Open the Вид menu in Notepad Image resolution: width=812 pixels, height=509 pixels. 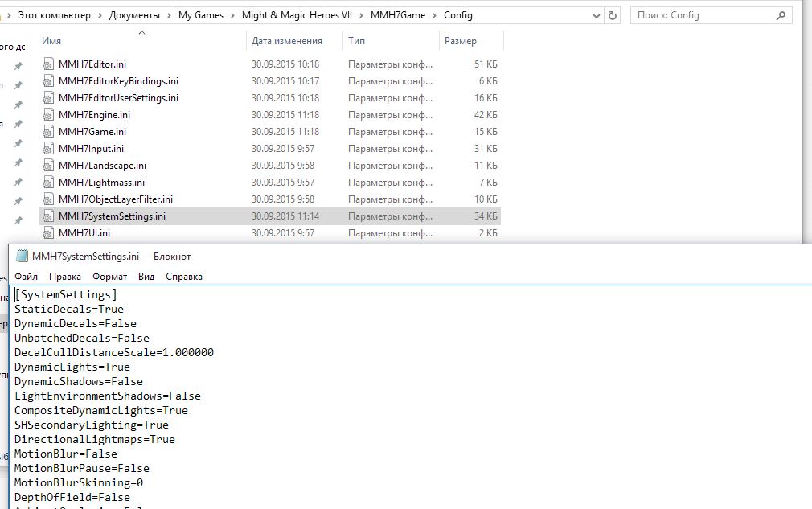pos(146,277)
